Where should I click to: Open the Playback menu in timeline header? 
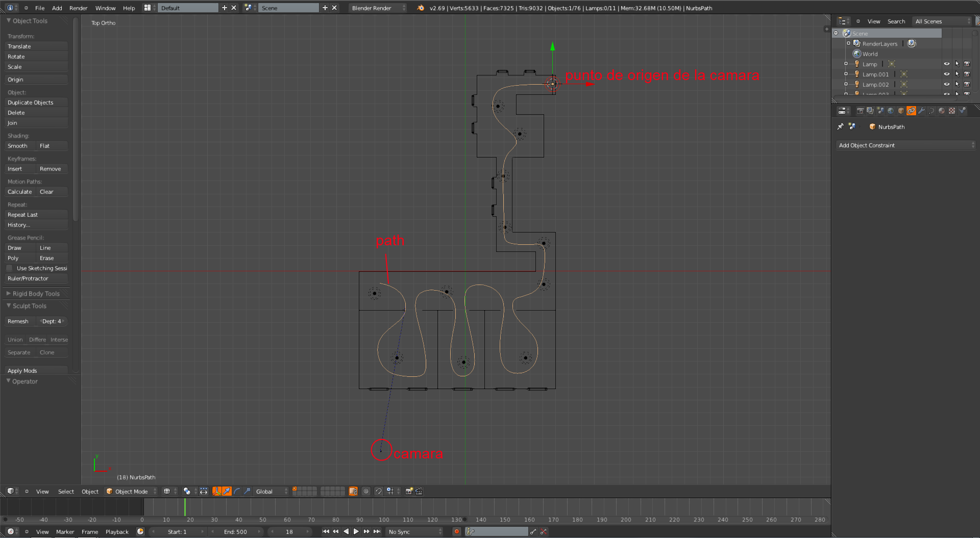pos(117,531)
